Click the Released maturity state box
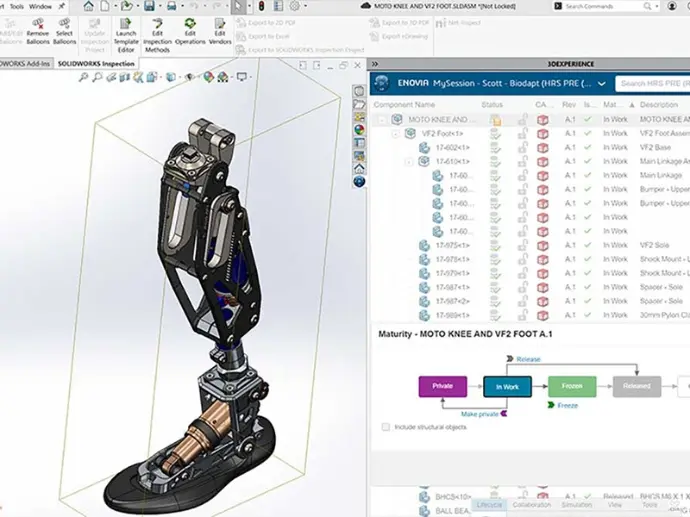This screenshot has height=517, width=690. (636, 386)
